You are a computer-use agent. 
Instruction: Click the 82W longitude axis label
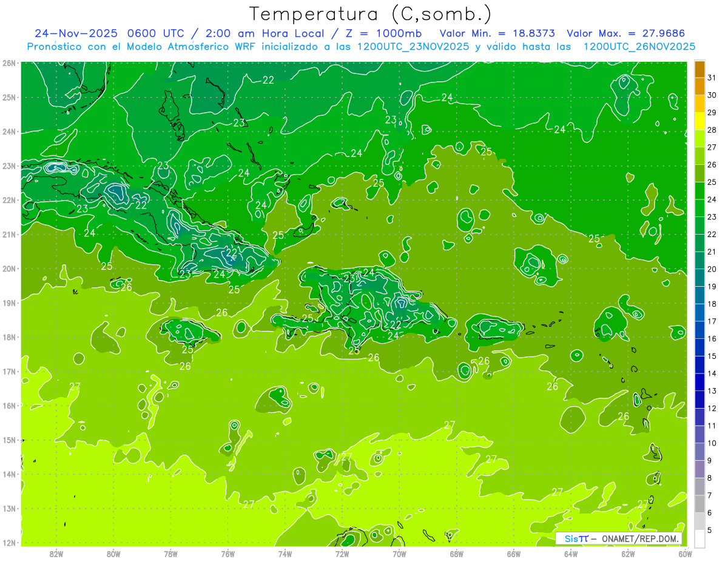coord(56,554)
